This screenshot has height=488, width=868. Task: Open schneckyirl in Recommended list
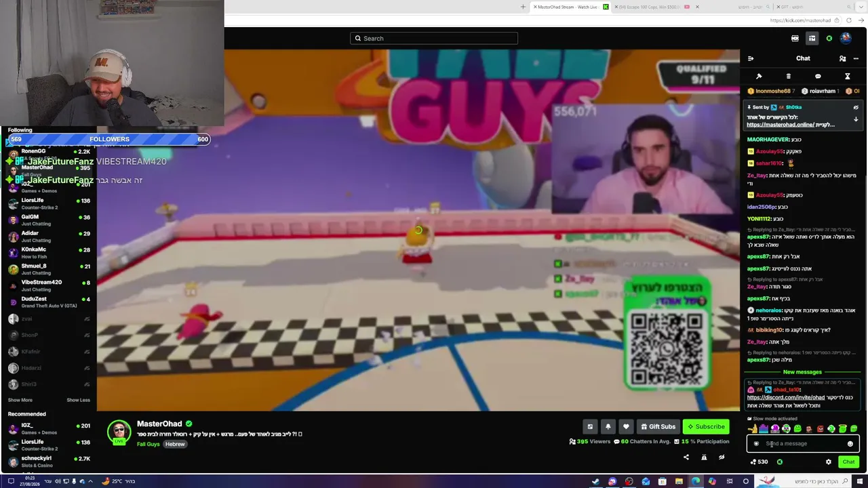49,462
